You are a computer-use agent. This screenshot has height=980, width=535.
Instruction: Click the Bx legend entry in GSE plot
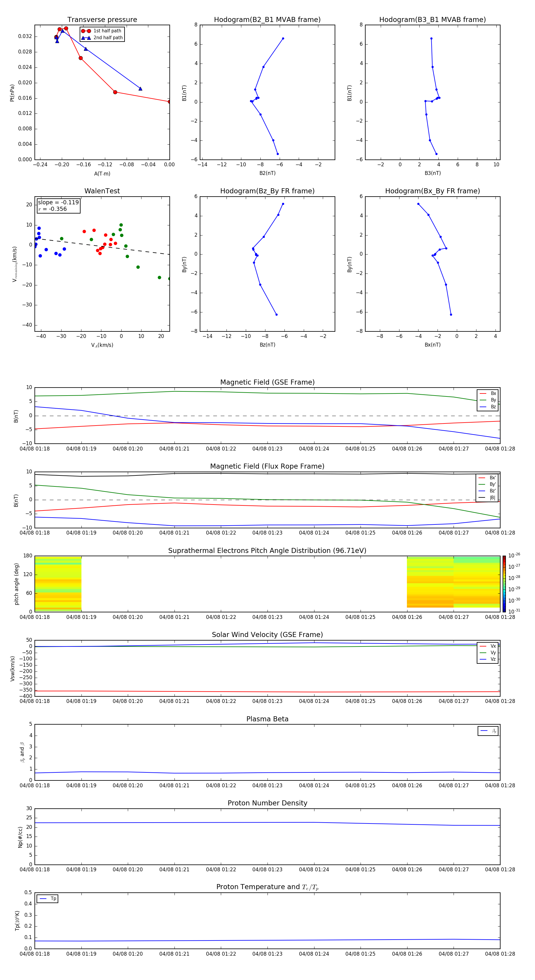[488, 393]
